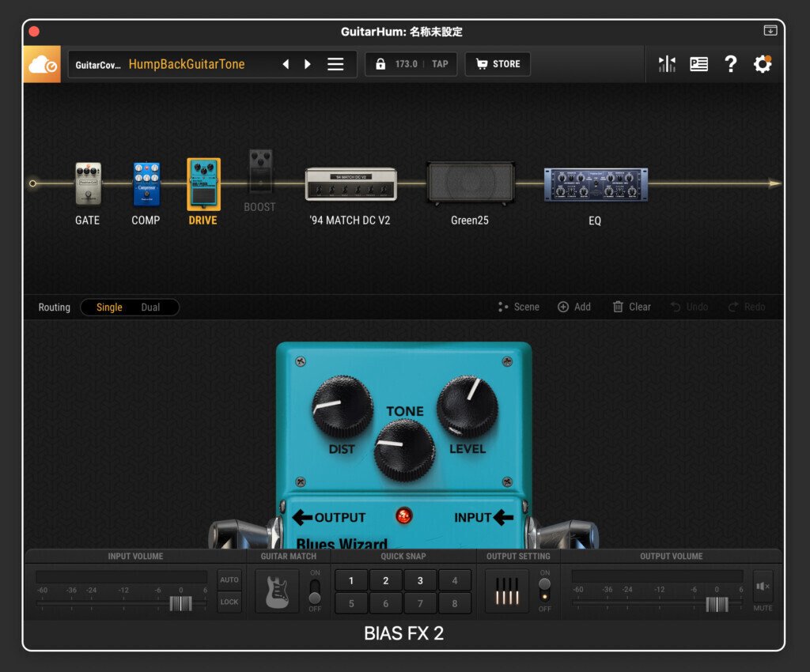Tap tempo with TAP button
The image size is (810, 672).
440,64
